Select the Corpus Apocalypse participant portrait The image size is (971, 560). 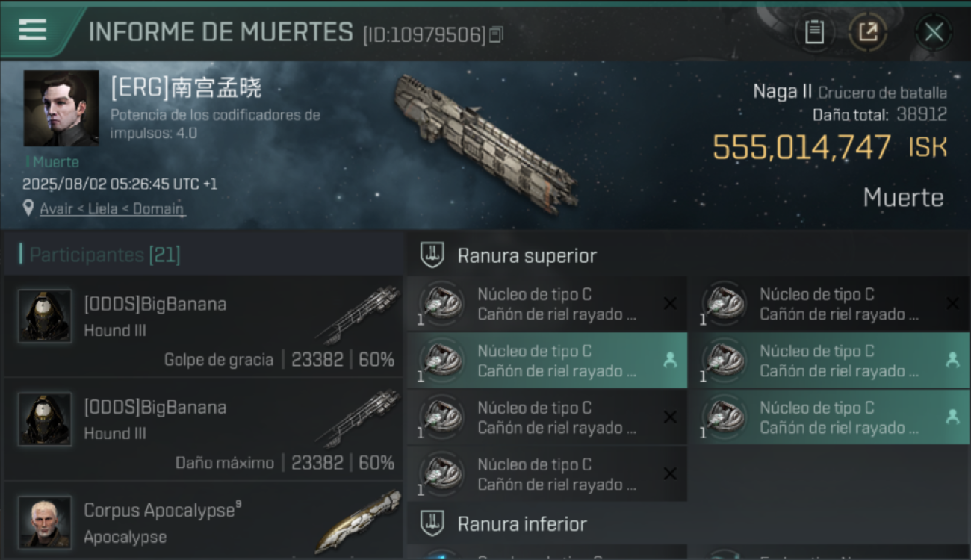point(46,522)
